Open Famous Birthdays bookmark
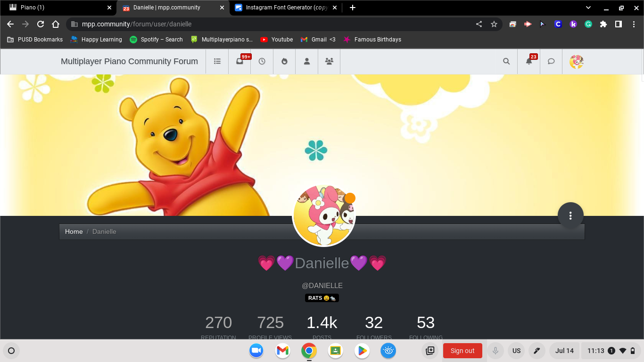This screenshot has height=362, width=644. (x=372, y=40)
